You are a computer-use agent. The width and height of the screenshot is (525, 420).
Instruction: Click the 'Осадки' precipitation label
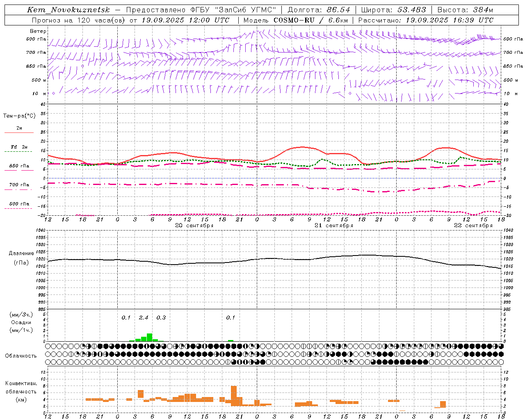point(21,322)
